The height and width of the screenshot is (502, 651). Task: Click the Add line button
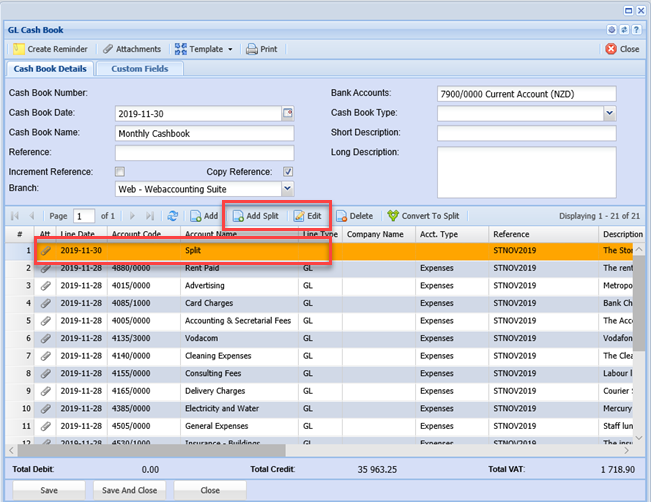pyautogui.click(x=204, y=216)
